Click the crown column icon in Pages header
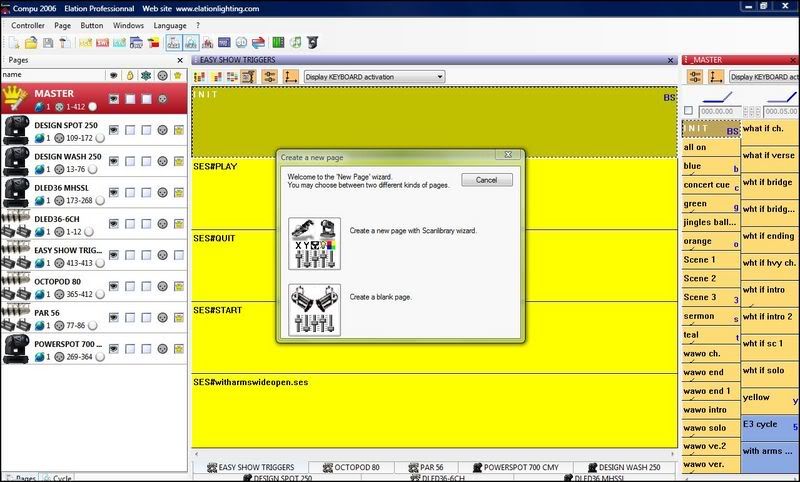 point(178,75)
